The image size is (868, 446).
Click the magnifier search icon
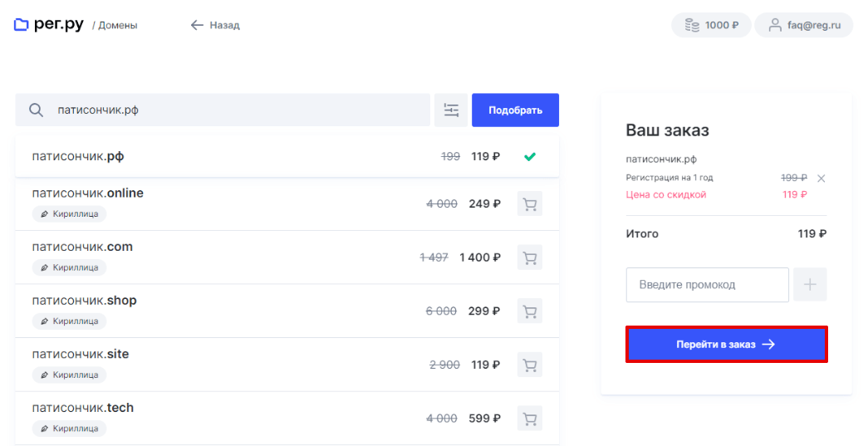coord(36,110)
